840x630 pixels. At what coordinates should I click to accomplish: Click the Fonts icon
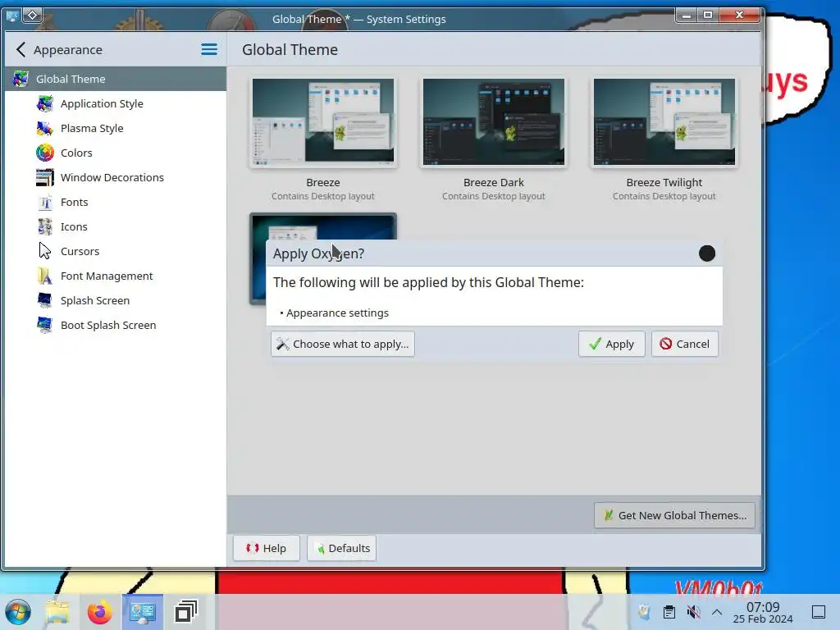click(x=45, y=202)
